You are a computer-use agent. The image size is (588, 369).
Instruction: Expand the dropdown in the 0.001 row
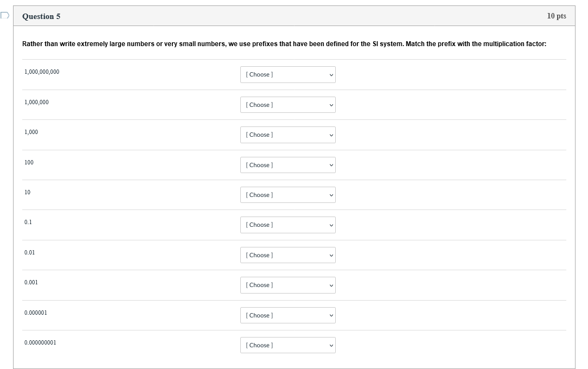pos(287,285)
